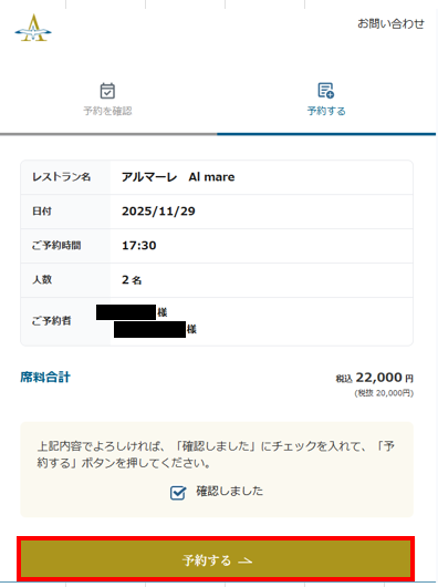The image size is (438, 587).
Task: Select the 予約する tab label
Action: coord(326,111)
